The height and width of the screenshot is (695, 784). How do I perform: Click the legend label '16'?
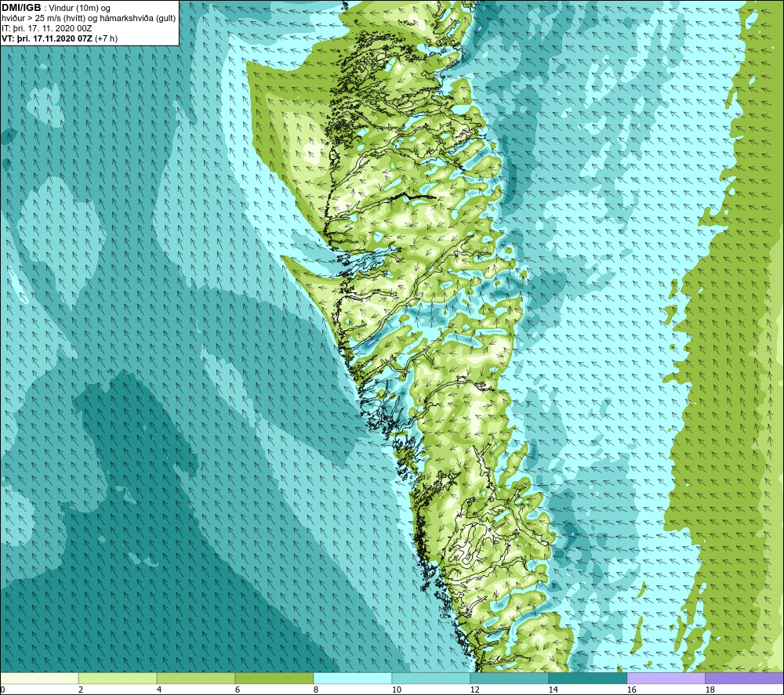tap(632, 690)
